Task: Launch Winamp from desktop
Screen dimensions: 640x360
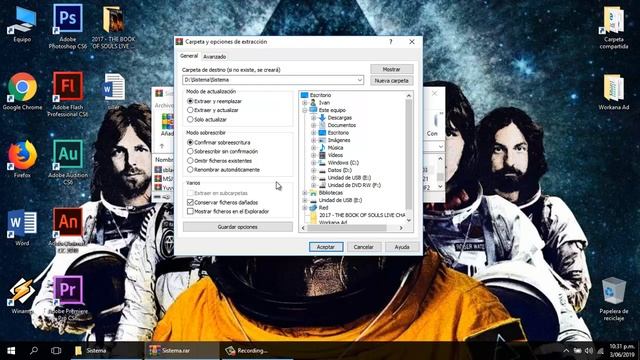Action: (x=22, y=296)
